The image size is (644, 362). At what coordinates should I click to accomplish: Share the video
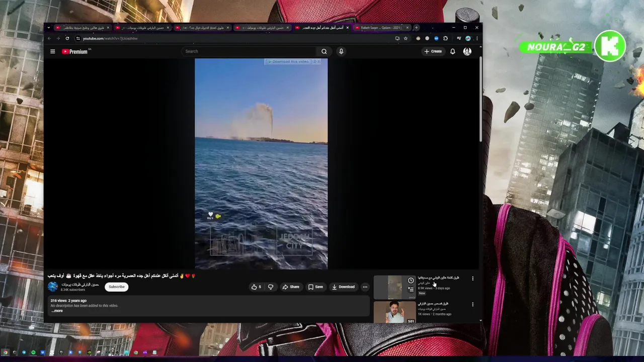point(291,287)
